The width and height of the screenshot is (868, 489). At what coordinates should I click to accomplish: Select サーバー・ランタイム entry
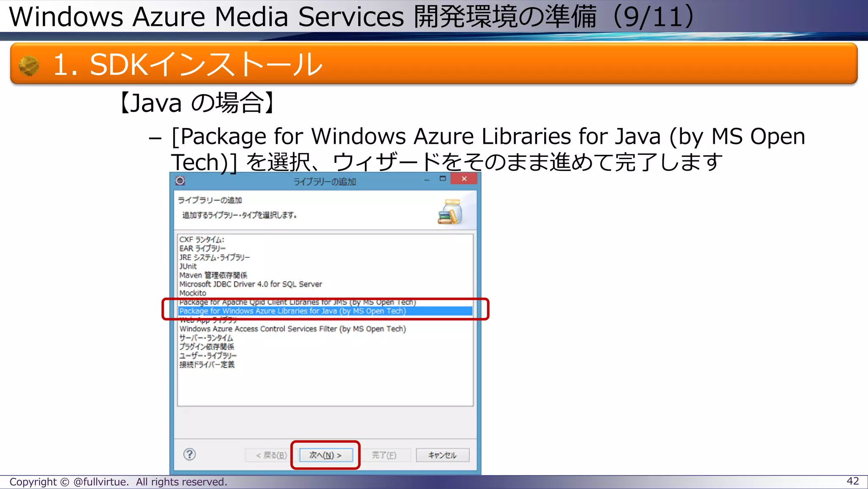coord(325,338)
